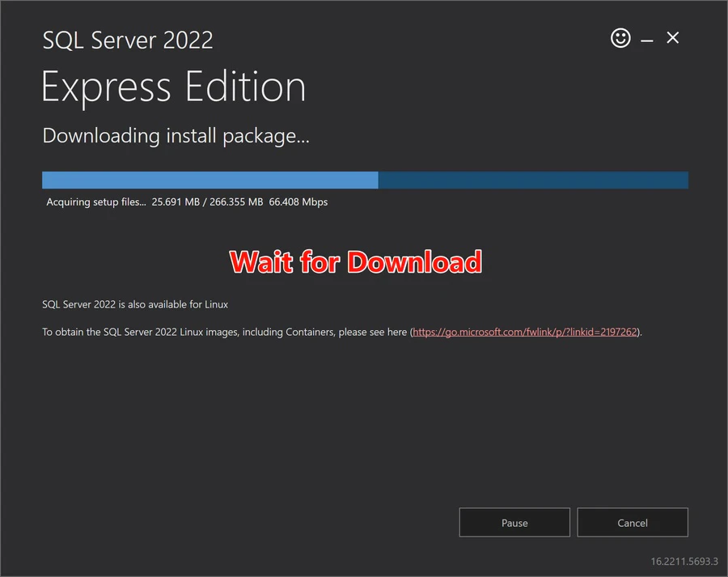Click the 'SQL Server 2022' title text

coord(128,40)
